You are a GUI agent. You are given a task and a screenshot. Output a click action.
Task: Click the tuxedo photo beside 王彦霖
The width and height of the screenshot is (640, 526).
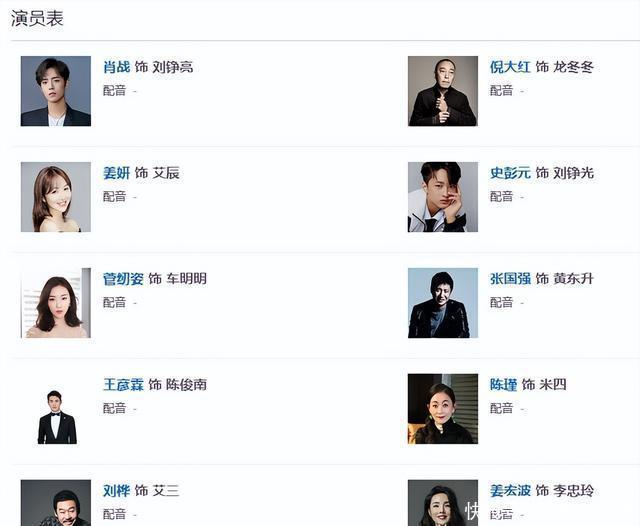click(x=57, y=417)
